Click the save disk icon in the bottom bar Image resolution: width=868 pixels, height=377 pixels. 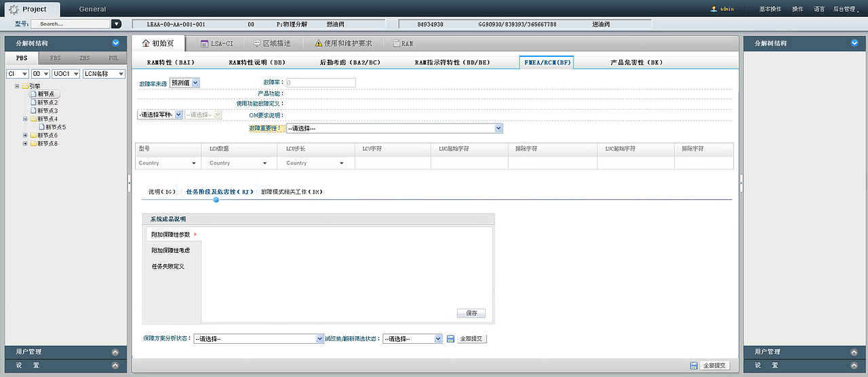tap(694, 365)
